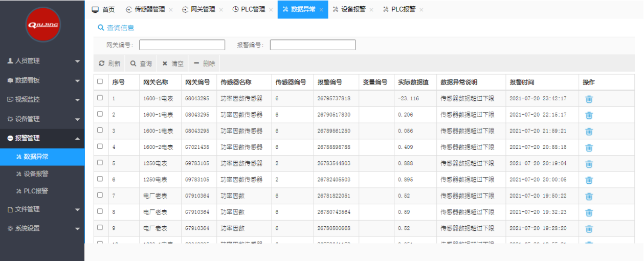Open 设备报警 in the sidebar submenu
Viewport: 644px width, 261px height.
[x=36, y=173]
